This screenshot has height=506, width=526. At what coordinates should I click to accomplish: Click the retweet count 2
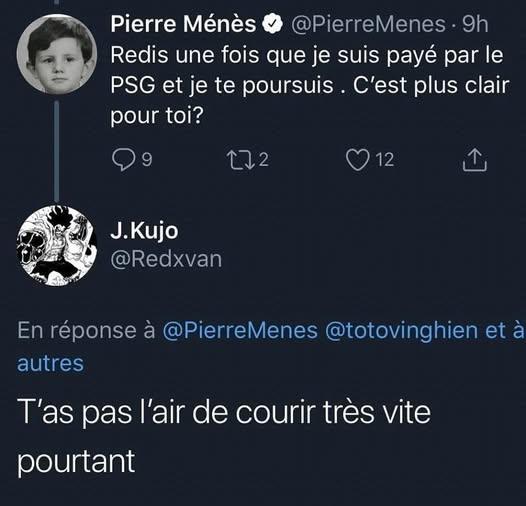pyautogui.click(x=264, y=160)
